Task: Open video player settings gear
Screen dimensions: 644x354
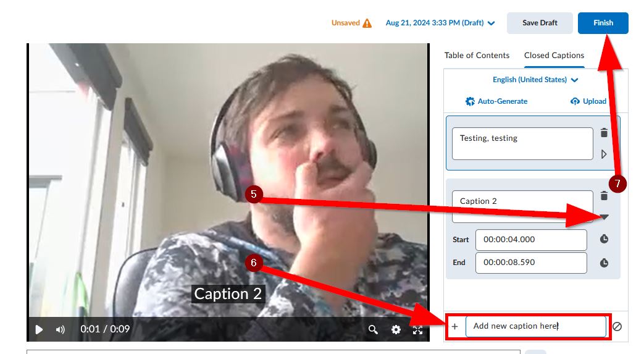Action: [396, 329]
